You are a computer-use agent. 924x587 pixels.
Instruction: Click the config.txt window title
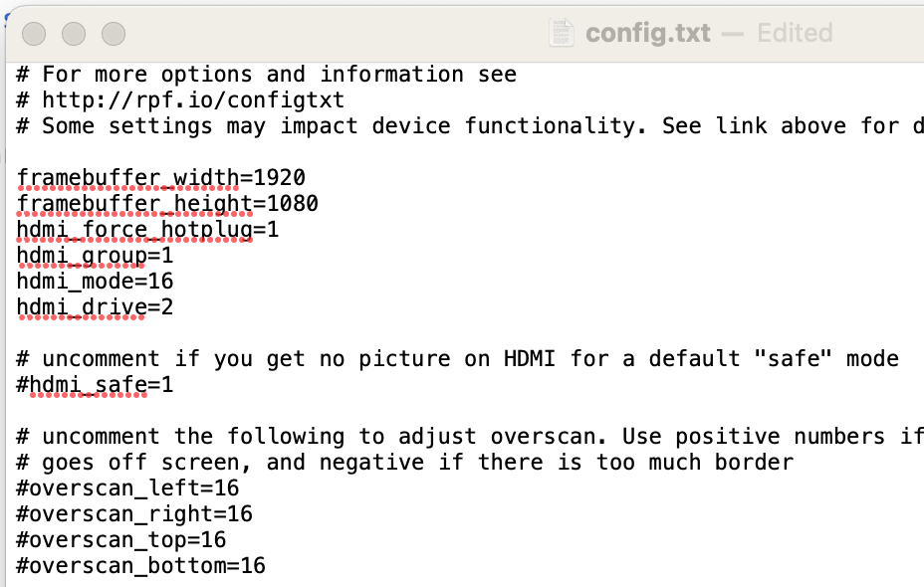pyautogui.click(x=648, y=33)
